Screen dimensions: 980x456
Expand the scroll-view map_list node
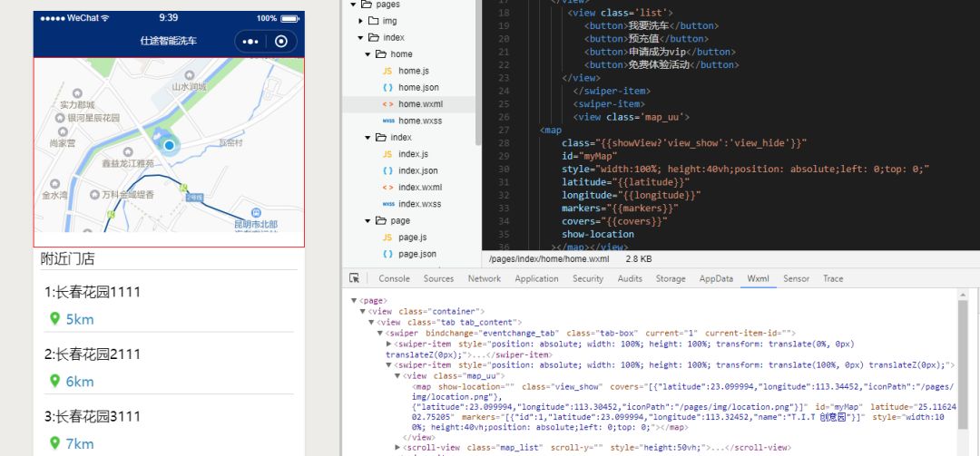(398, 447)
